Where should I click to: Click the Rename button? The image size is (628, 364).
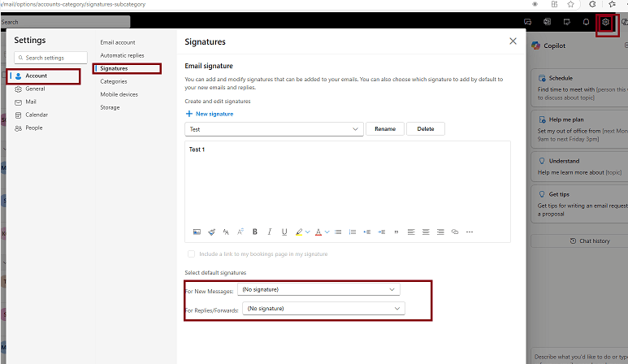[x=385, y=129]
